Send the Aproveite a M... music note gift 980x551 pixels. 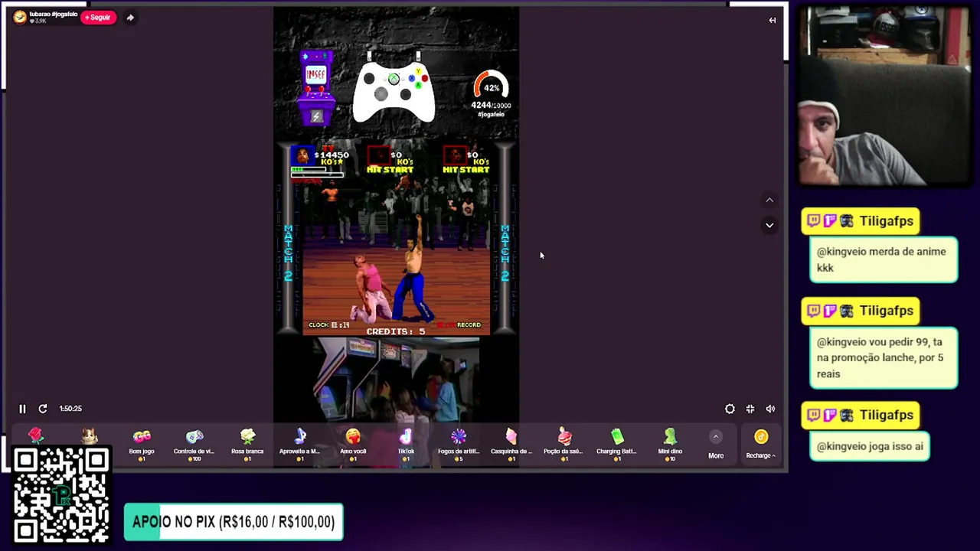click(x=300, y=443)
